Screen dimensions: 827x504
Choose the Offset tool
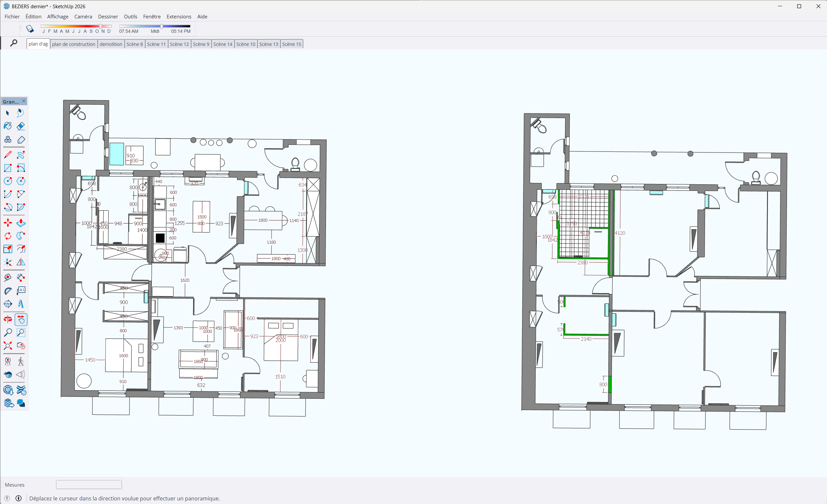pyautogui.click(x=21, y=249)
